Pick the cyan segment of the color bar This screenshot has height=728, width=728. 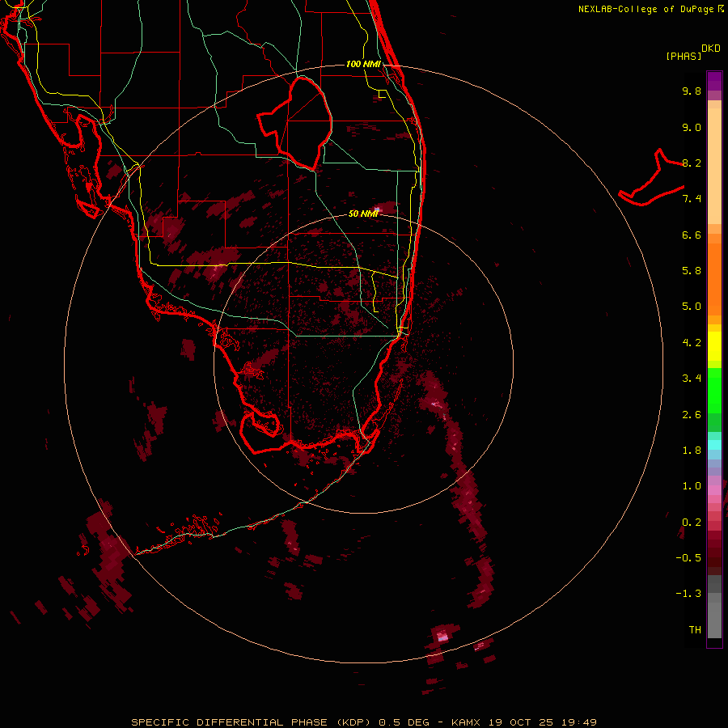point(714,445)
